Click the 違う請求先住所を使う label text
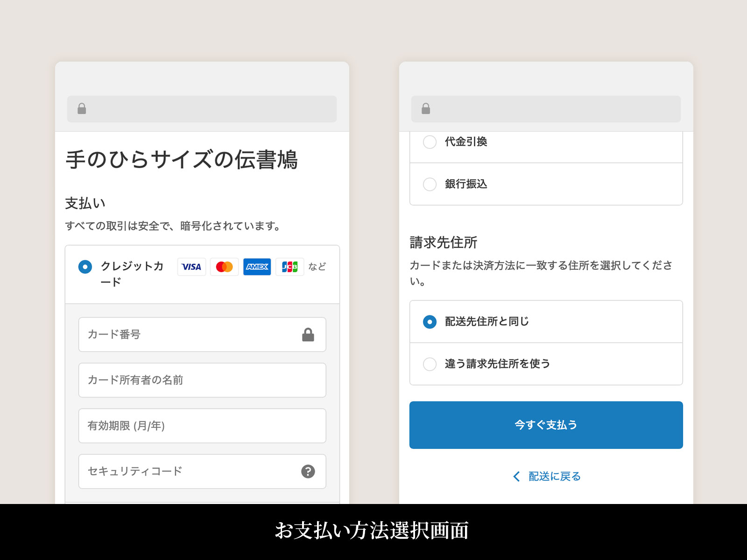Viewport: 747px width, 560px height. point(498,364)
